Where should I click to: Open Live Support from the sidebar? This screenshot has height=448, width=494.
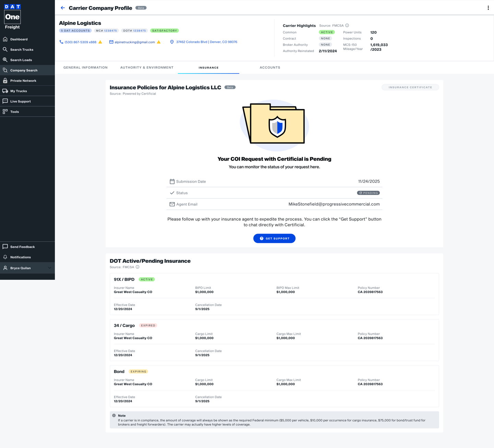point(20,102)
